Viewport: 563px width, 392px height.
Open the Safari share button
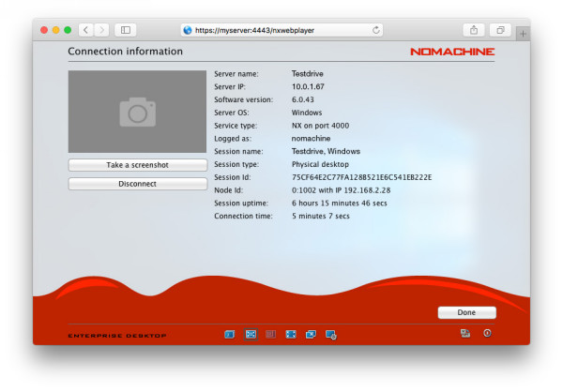(x=474, y=30)
